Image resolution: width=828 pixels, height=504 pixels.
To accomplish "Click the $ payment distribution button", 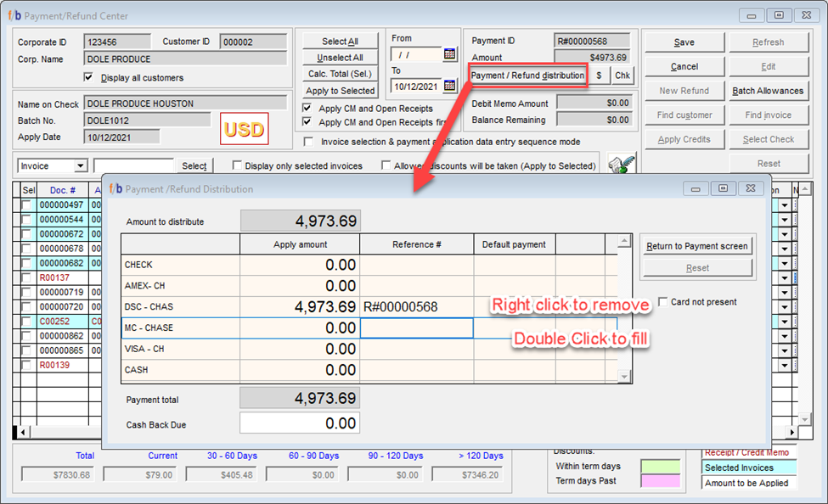I will pos(600,76).
